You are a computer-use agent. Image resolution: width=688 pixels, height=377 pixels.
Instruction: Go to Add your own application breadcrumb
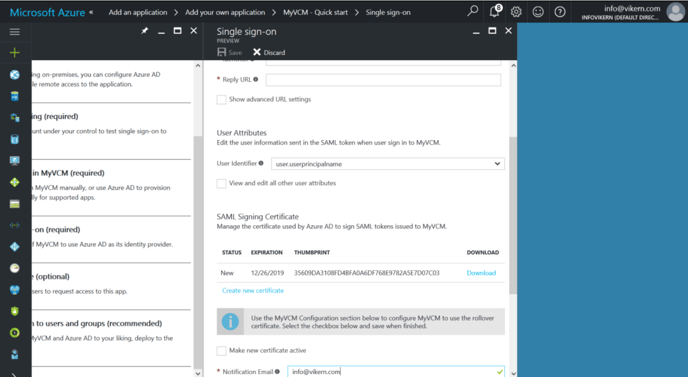[x=225, y=12]
